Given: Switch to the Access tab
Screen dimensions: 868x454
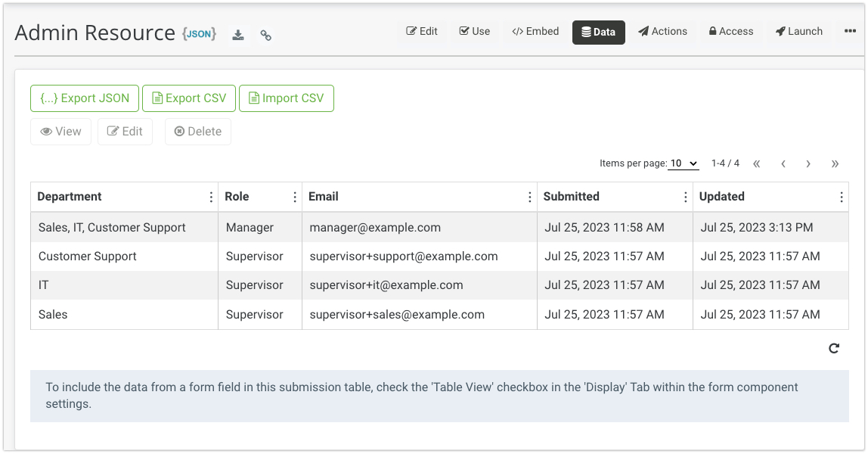Looking at the screenshot, I should pos(730,32).
